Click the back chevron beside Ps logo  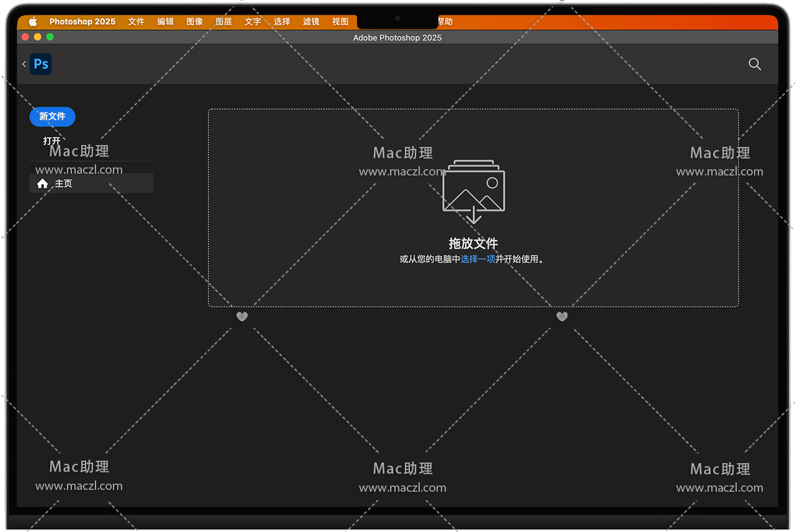(24, 64)
